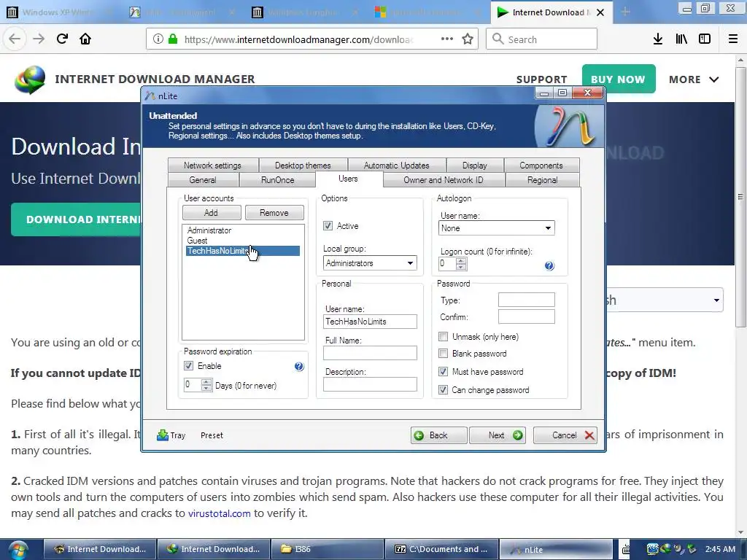Go to the Firefox home icon
747x560 pixels.
pyautogui.click(x=85, y=39)
